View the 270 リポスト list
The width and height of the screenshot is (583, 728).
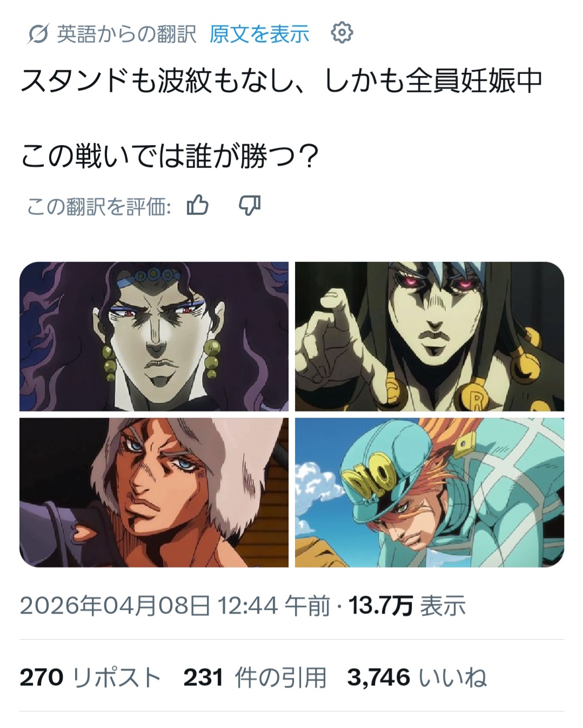(x=91, y=677)
